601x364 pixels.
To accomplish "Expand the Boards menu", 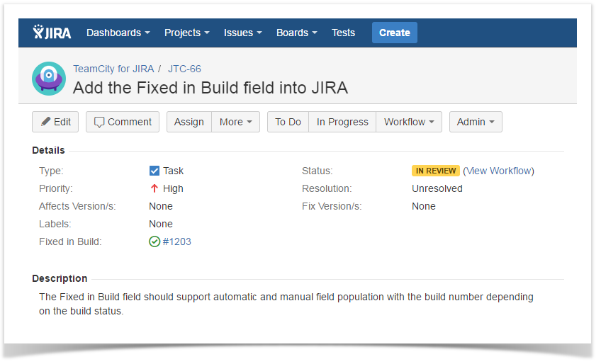I will pyautogui.click(x=296, y=33).
